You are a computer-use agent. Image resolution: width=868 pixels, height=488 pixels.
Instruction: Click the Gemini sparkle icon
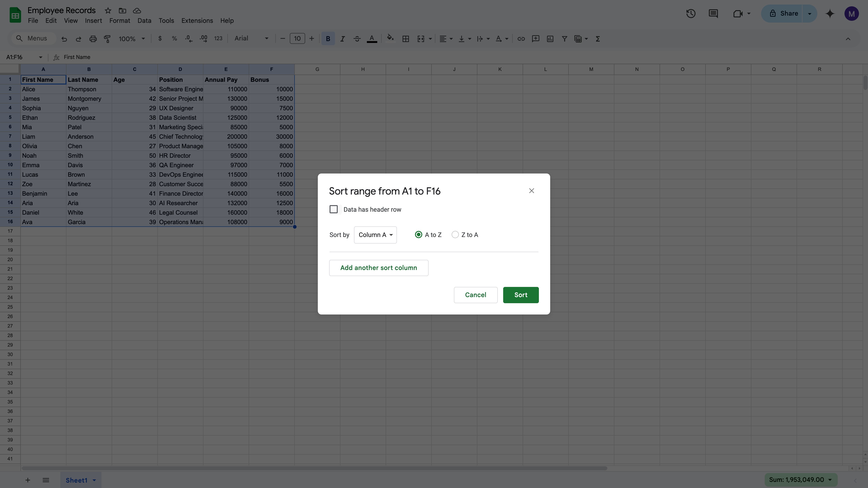point(830,14)
